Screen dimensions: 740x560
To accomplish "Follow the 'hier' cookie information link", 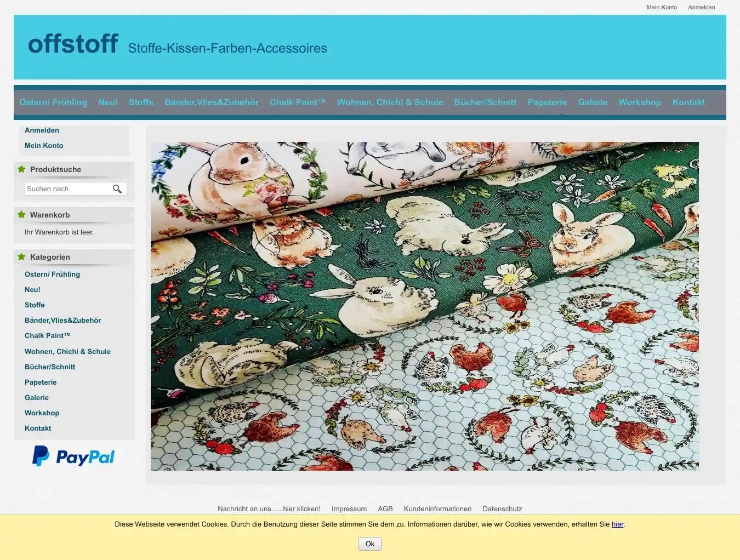I will pos(617,524).
